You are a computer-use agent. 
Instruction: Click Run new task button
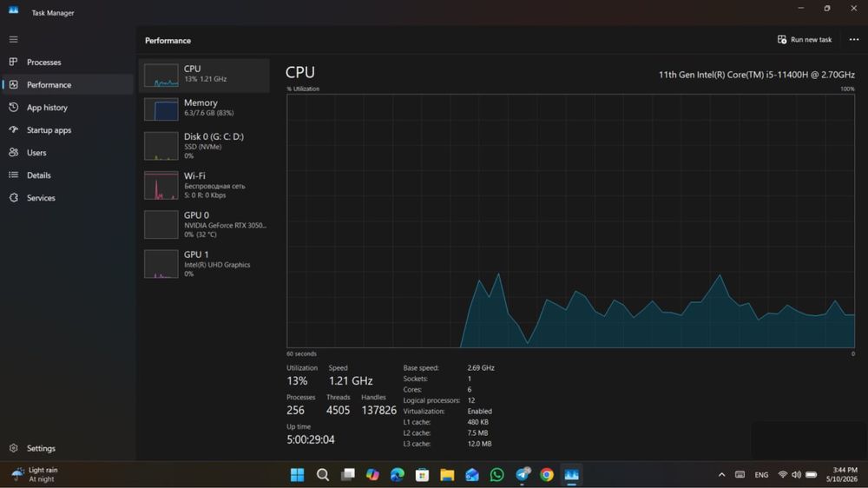(x=805, y=39)
